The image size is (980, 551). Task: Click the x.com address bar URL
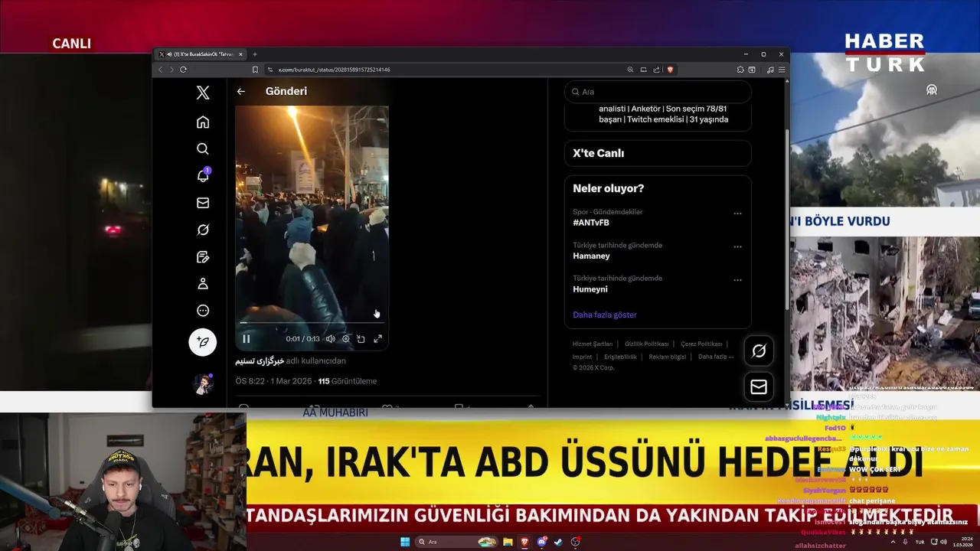[x=334, y=70]
